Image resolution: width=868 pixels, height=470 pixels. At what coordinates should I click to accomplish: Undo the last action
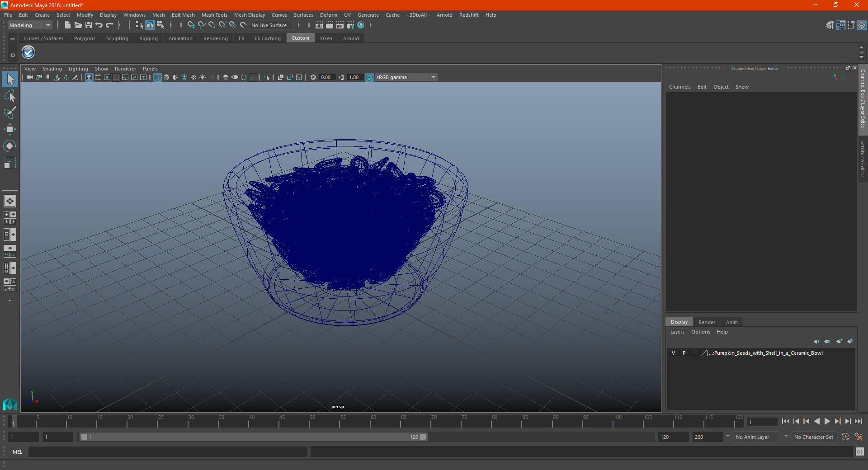point(99,25)
